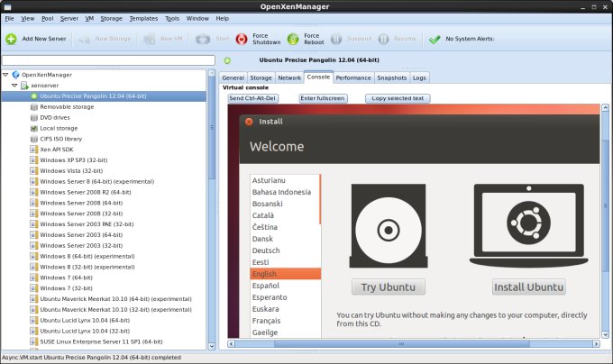Click console vertical scrollbar up arrow
This screenshot has width=613, height=364.
coord(605,107)
